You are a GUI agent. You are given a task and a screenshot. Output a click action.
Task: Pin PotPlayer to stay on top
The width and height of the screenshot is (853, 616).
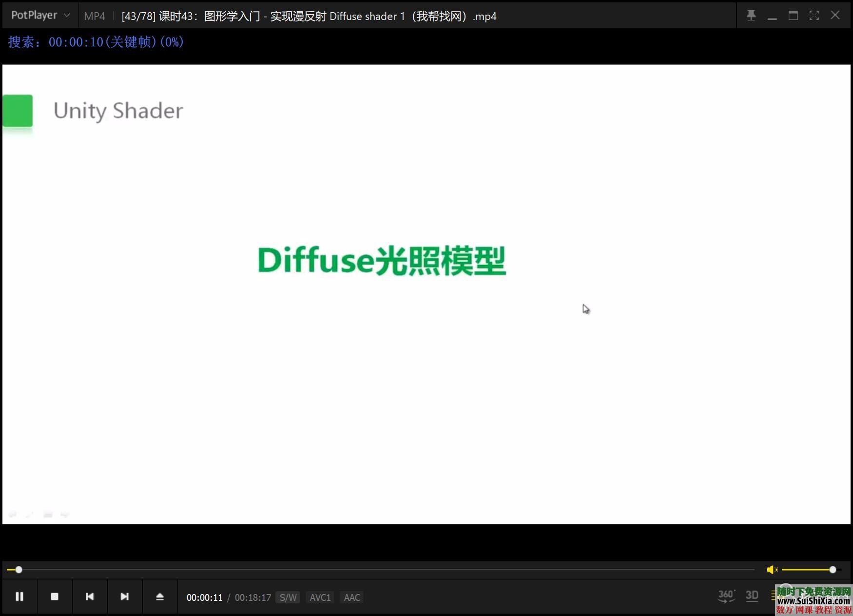tap(751, 15)
